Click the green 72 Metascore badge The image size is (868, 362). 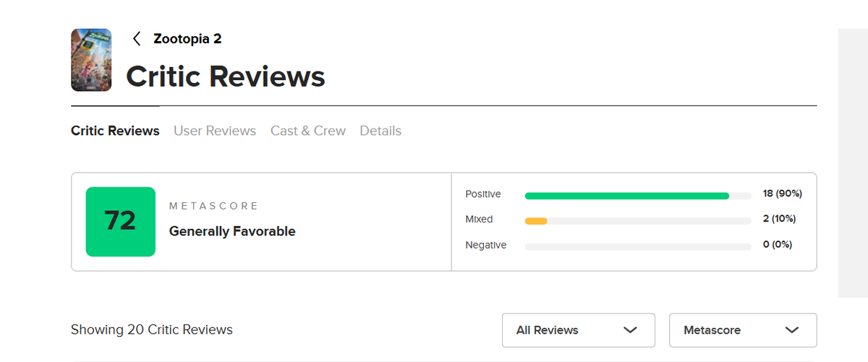[x=121, y=222]
